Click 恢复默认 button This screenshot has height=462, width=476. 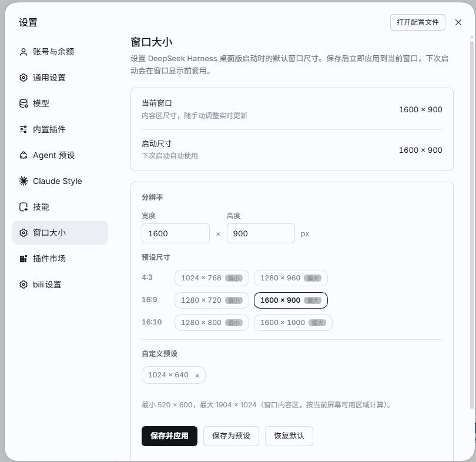pos(289,436)
